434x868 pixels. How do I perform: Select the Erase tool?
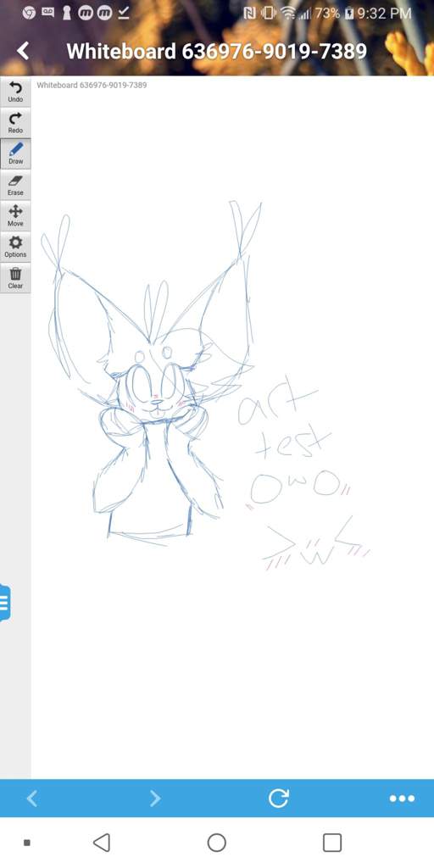(x=15, y=185)
